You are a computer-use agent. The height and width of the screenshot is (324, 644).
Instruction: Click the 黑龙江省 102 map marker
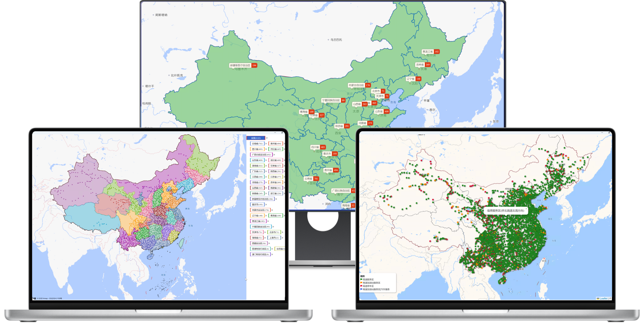[x=431, y=51]
